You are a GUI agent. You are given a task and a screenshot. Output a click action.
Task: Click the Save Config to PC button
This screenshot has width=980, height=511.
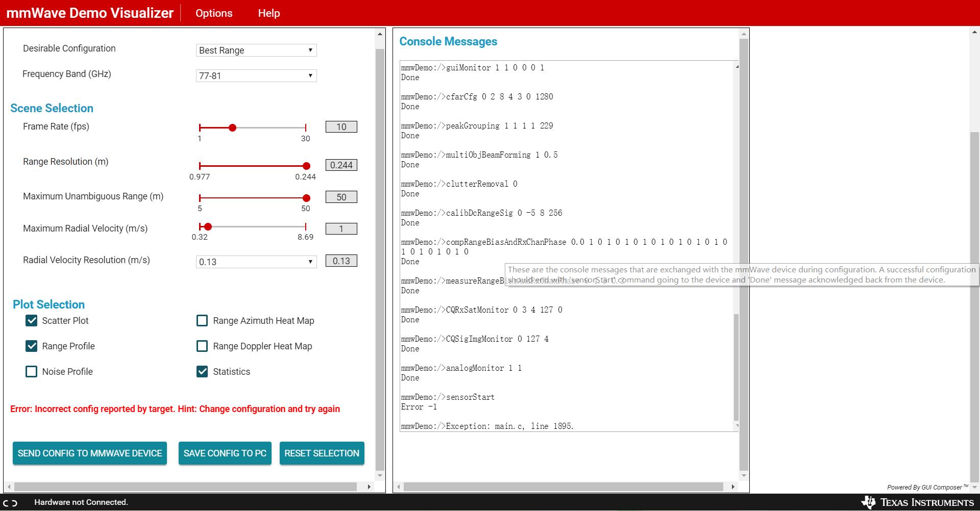pyautogui.click(x=225, y=453)
